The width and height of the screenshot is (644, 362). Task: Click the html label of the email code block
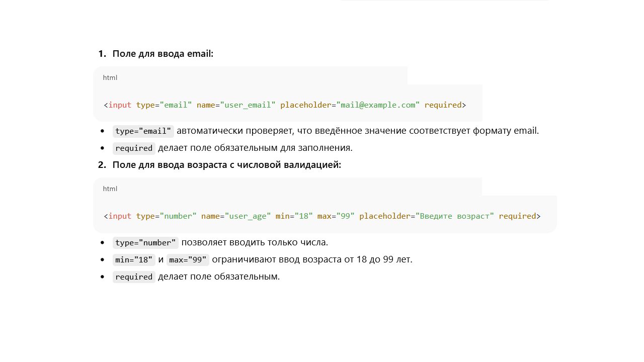pyautogui.click(x=110, y=78)
